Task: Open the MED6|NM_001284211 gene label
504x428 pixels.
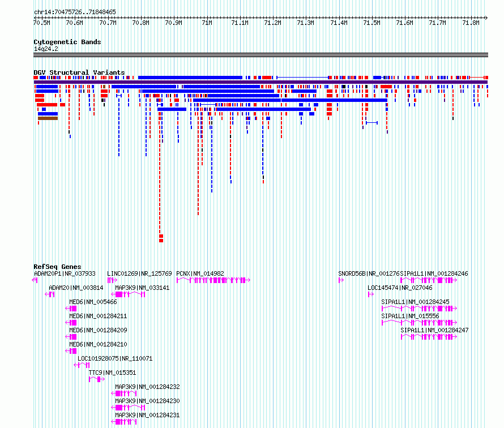Action: point(98,316)
